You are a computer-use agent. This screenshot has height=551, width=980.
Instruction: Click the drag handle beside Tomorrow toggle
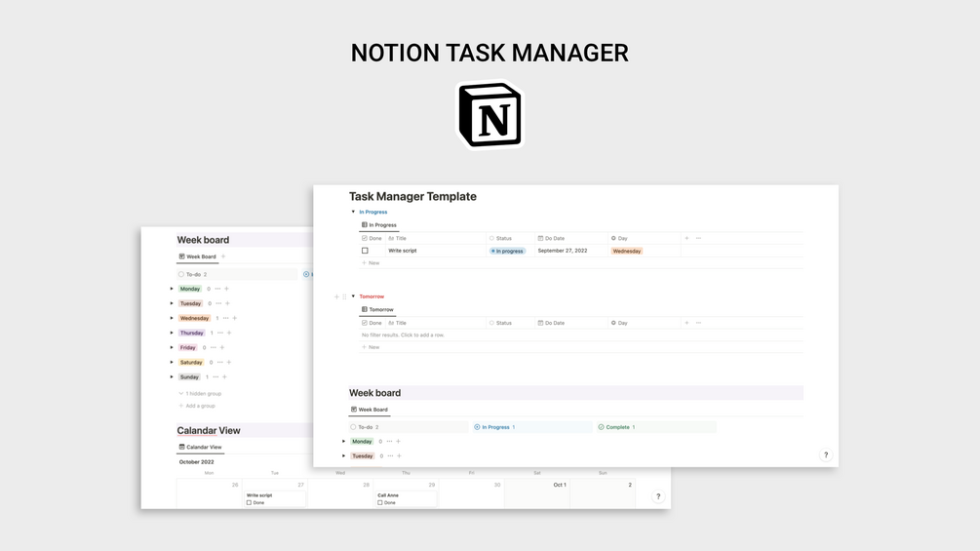(x=344, y=296)
